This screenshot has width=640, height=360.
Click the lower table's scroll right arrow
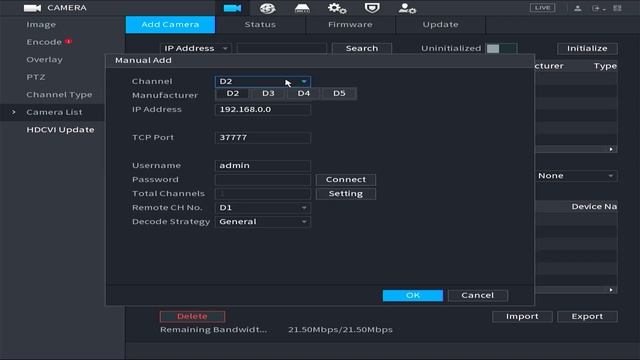tap(611, 290)
